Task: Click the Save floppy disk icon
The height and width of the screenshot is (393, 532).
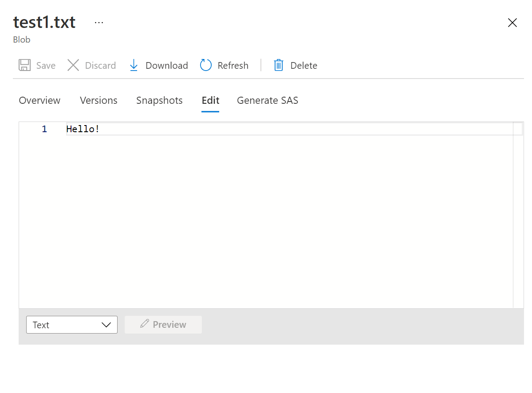Action: click(x=24, y=65)
